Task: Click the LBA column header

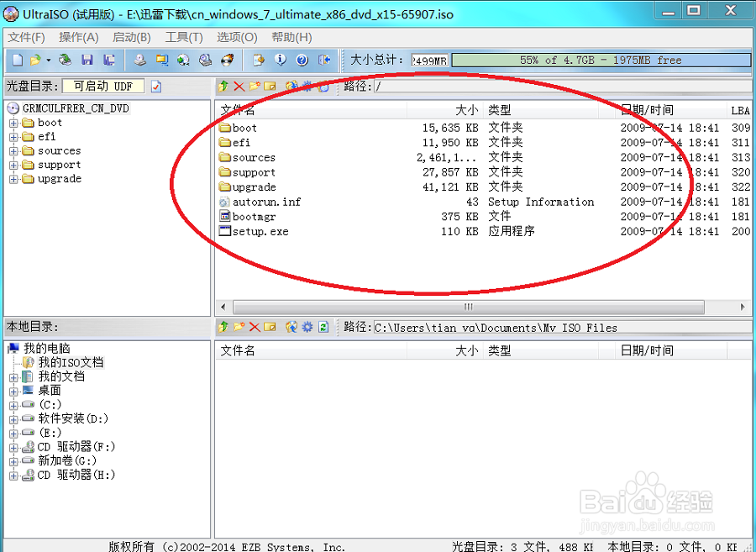Action: point(739,110)
